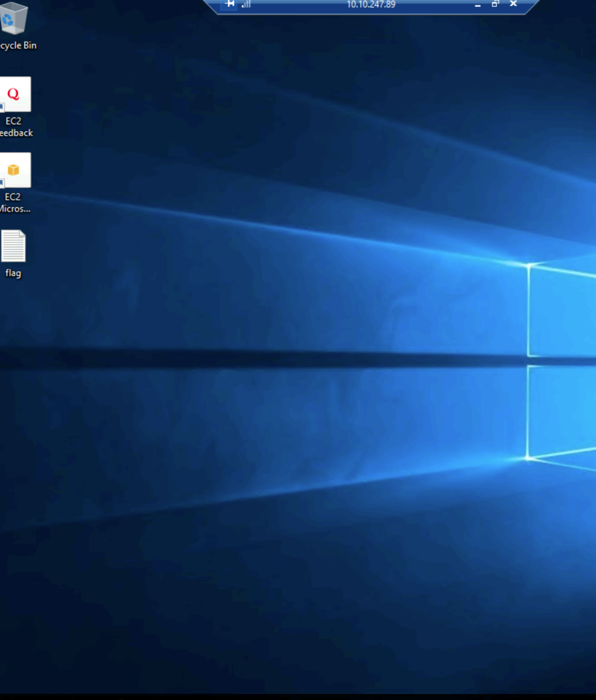Click the pin icon on connection bar

[x=230, y=4]
